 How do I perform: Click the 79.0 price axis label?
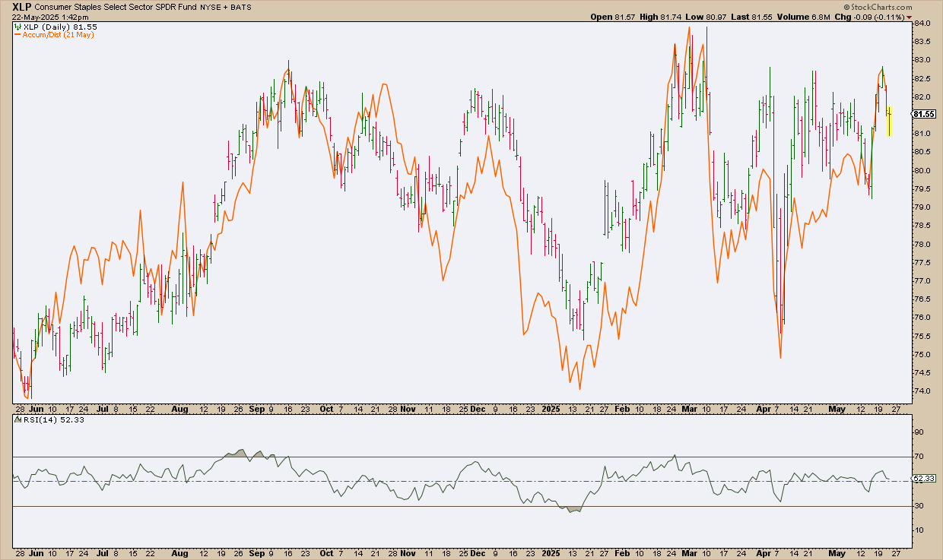922,207
